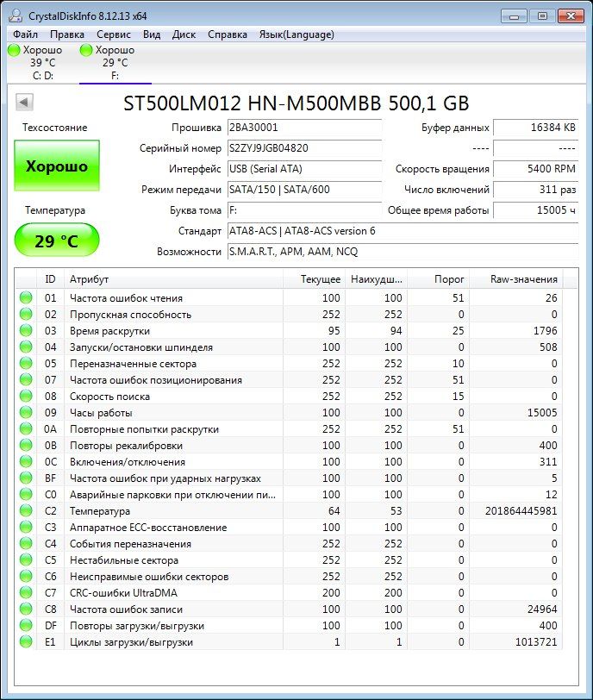Click the Атрибут column header
This screenshot has height=700, width=593.
pos(174,279)
